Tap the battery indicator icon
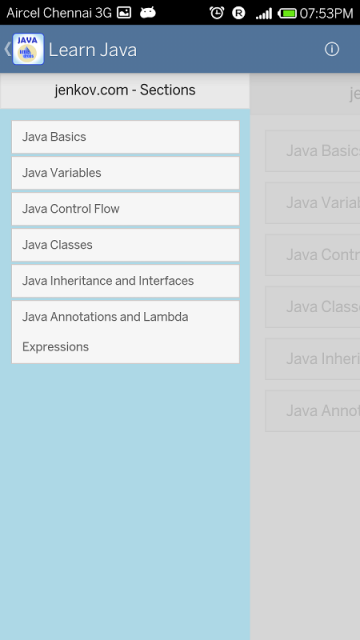The width and height of the screenshot is (360, 640). [287, 13]
